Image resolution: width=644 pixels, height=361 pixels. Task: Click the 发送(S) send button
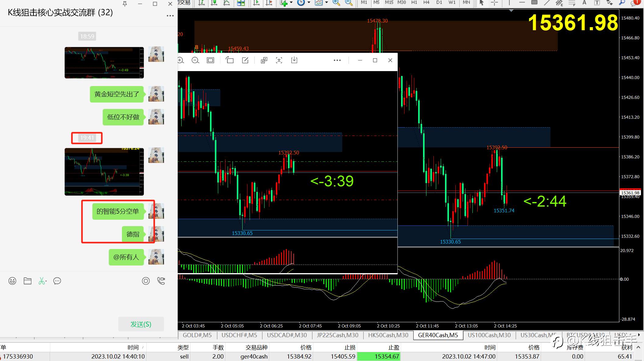[x=141, y=324]
